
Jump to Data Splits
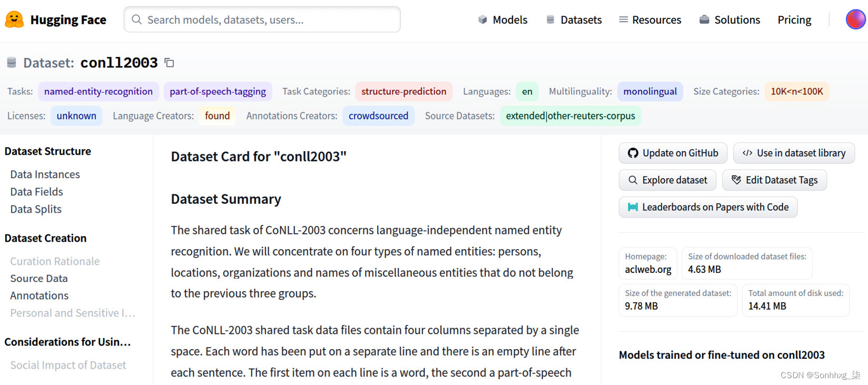click(36, 209)
